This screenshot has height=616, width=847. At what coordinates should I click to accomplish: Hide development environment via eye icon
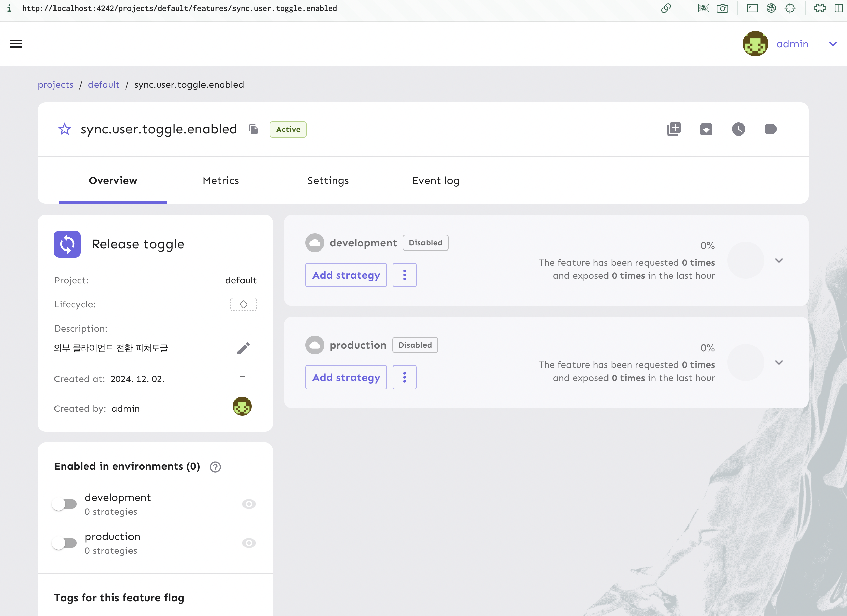249,504
